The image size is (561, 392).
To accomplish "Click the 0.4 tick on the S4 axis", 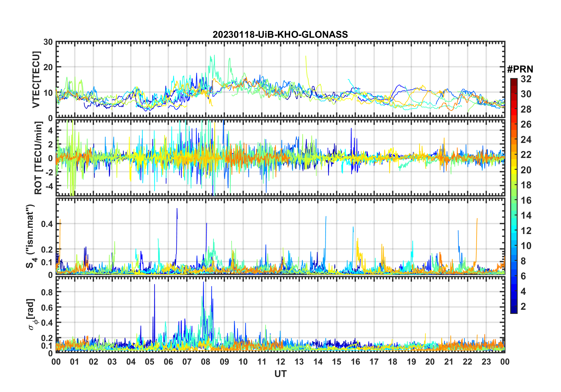I will pos(47,224).
